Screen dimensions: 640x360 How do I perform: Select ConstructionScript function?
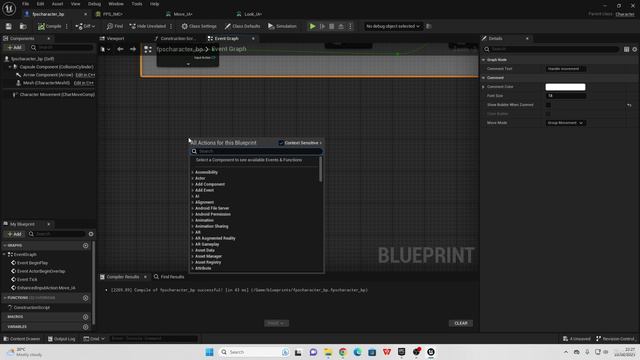(31, 308)
